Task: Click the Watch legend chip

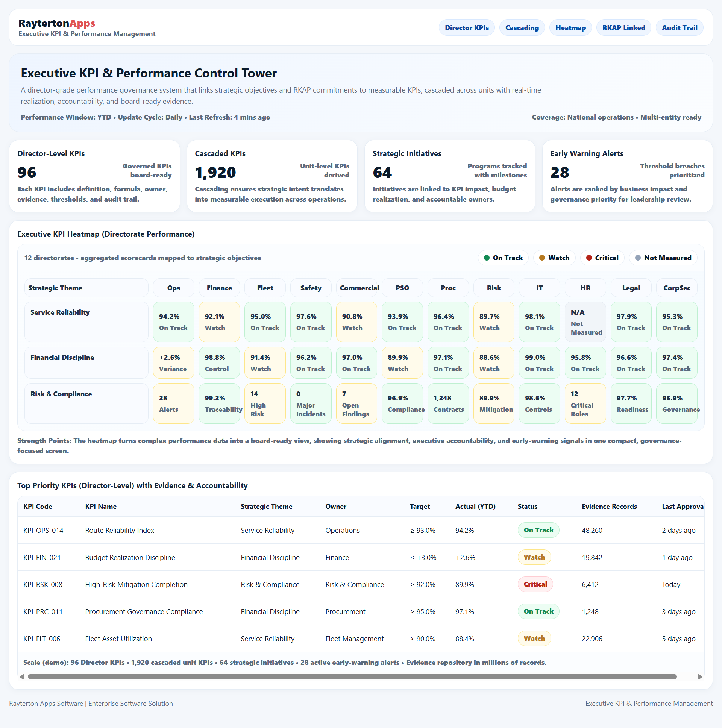Action: [554, 258]
